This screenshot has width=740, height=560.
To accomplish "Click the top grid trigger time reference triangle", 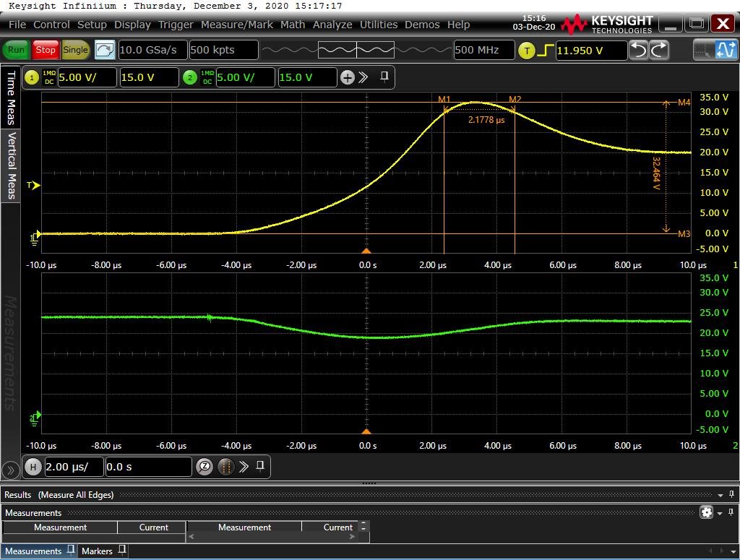I will point(366,251).
